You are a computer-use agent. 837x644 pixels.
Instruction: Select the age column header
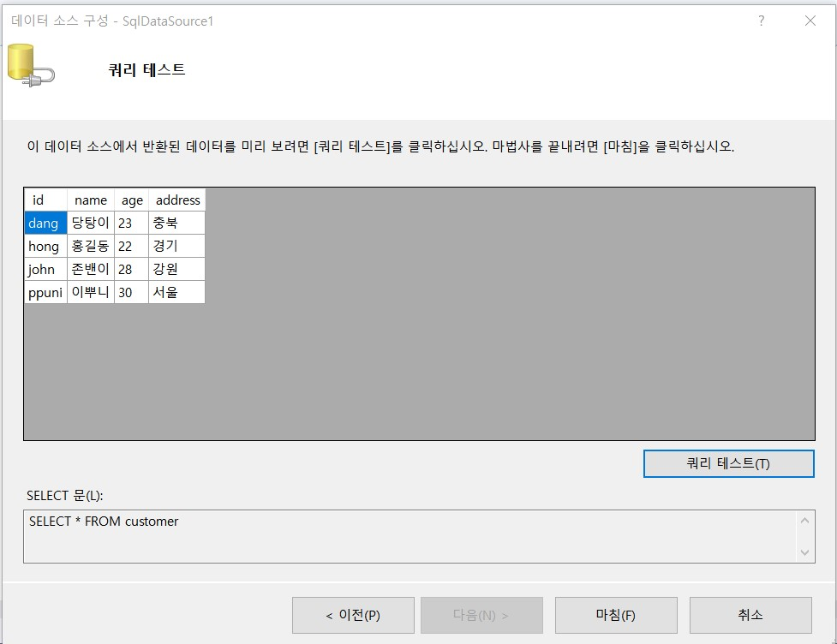click(131, 200)
